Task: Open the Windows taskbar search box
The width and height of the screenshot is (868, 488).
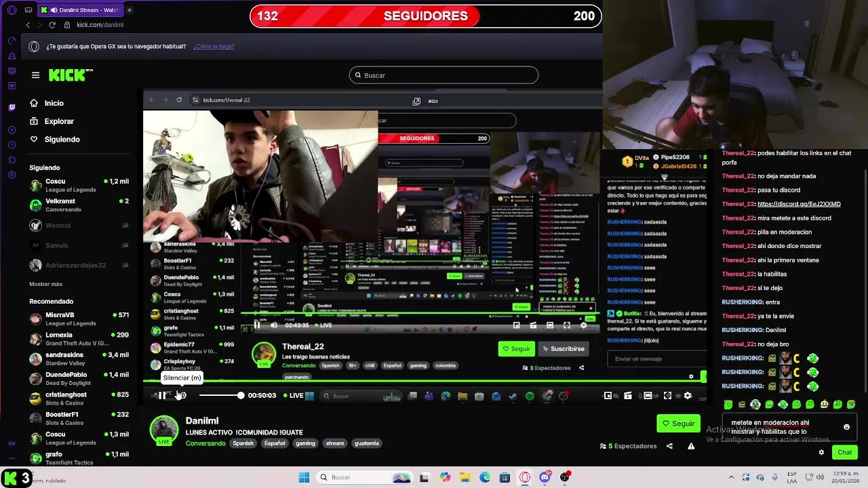Action: tap(365, 477)
